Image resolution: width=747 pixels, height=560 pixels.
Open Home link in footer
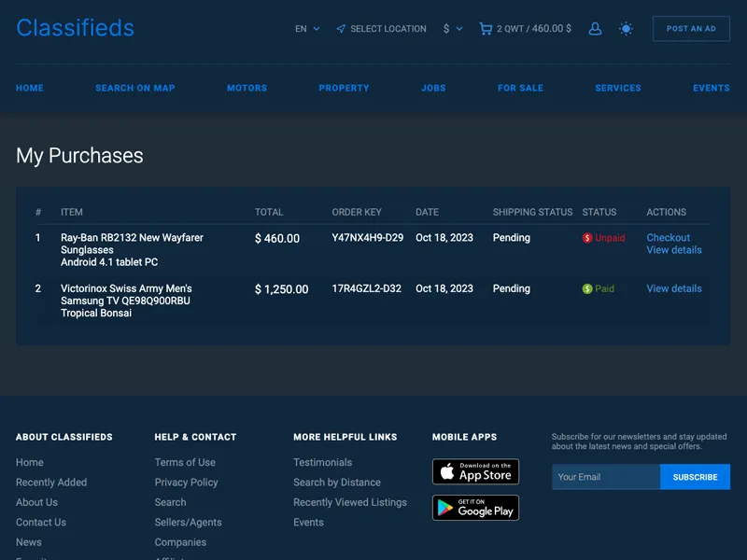pyautogui.click(x=30, y=462)
